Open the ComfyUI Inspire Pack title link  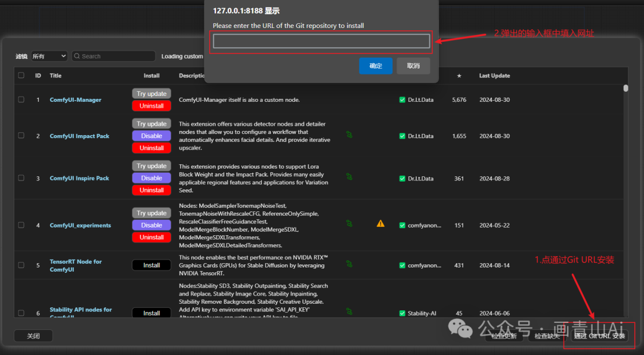pos(79,178)
